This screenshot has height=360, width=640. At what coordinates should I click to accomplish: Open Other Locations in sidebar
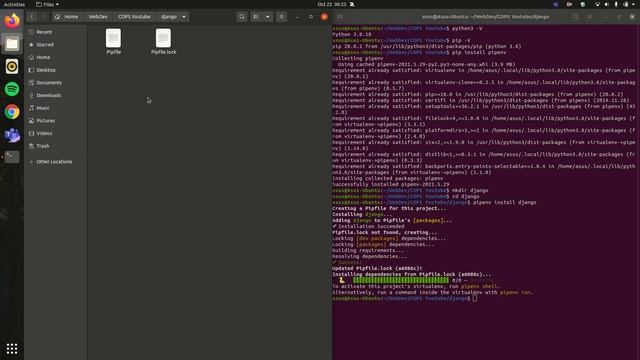pos(55,162)
